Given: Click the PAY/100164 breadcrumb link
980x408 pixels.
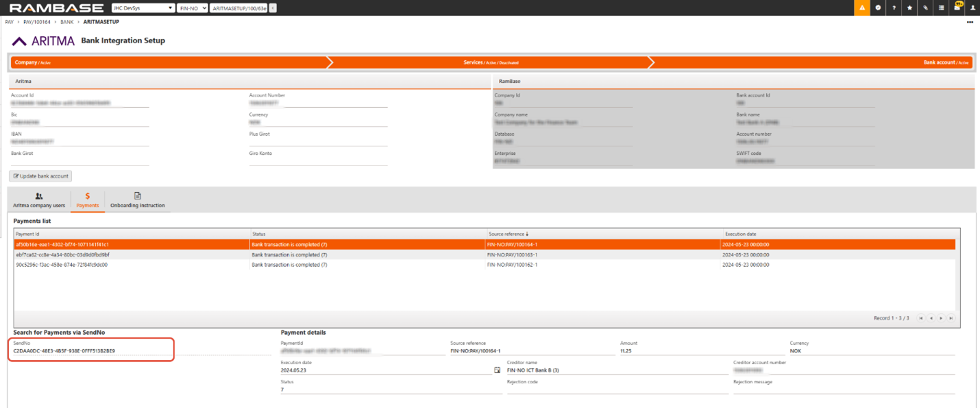Looking at the screenshot, I should pyautogui.click(x=37, y=22).
